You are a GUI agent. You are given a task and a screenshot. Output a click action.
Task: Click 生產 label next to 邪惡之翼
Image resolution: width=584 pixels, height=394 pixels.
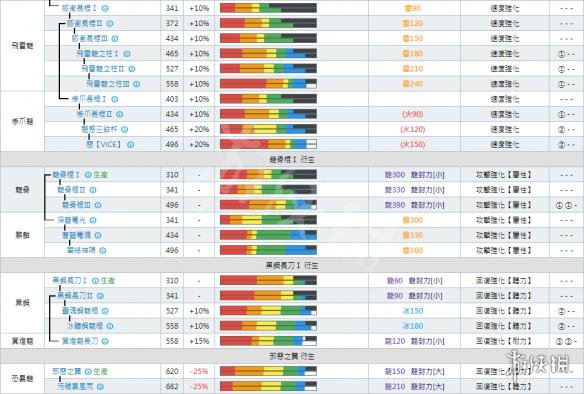[x=100, y=371]
